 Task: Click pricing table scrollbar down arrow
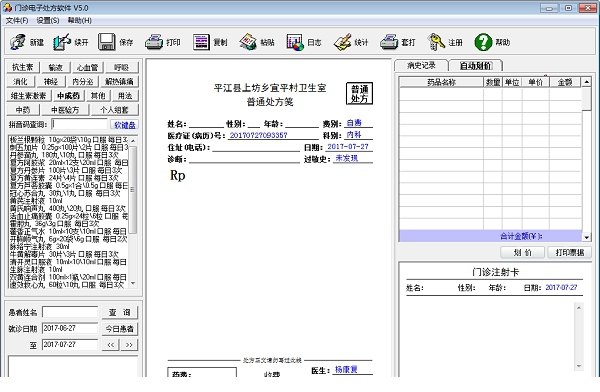(x=587, y=237)
